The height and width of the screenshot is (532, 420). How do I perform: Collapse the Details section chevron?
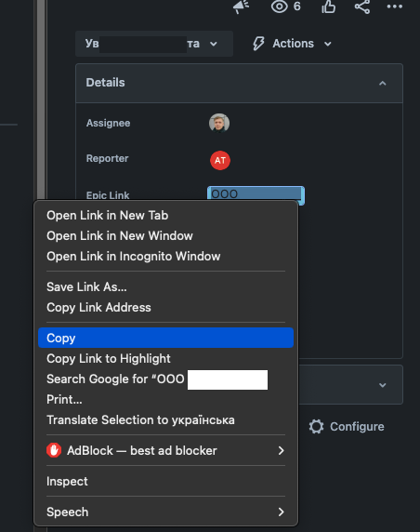(383, 83)
